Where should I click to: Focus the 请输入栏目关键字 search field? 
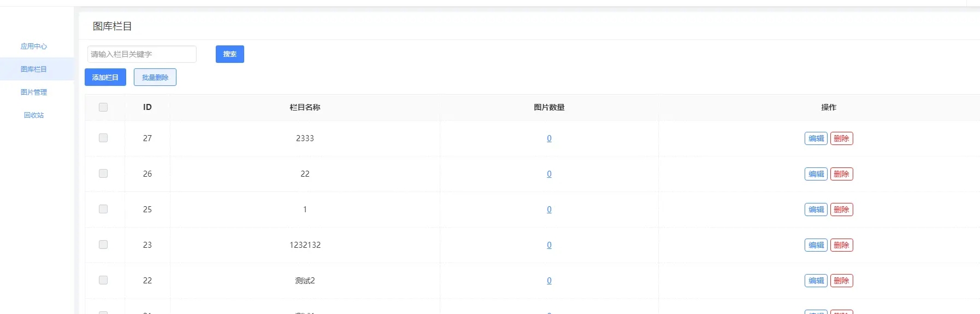click(142, 54)
